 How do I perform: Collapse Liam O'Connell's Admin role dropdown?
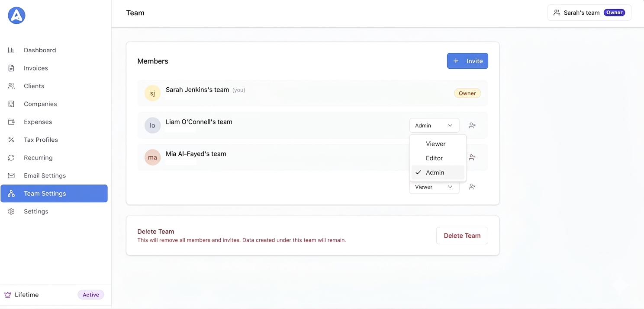434,125
